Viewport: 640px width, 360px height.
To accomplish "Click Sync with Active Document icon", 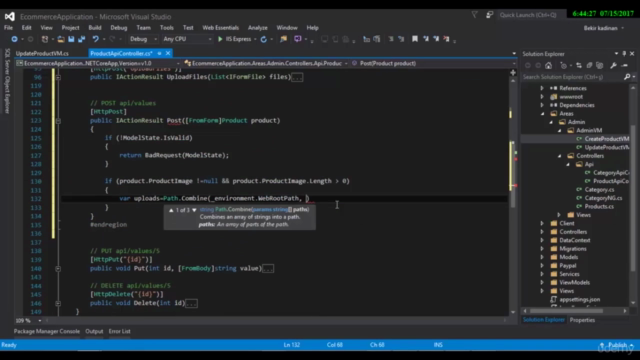I will point(579,65).
